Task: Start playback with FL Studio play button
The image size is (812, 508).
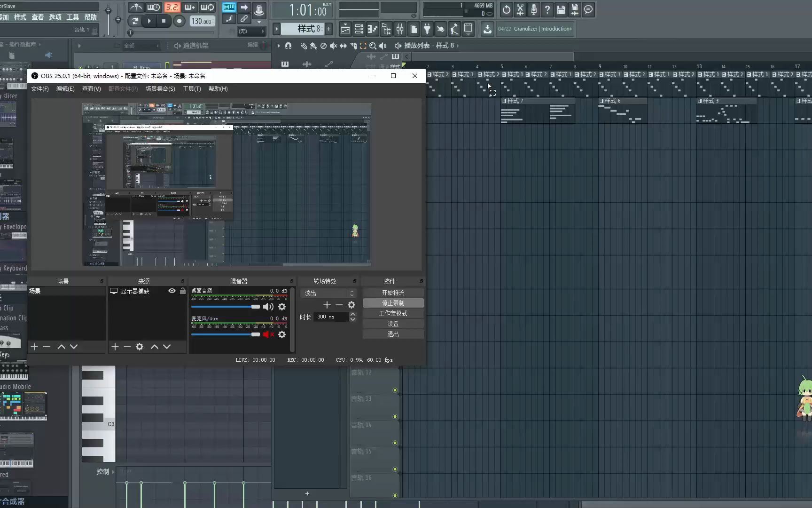Action: coord(149,21)
